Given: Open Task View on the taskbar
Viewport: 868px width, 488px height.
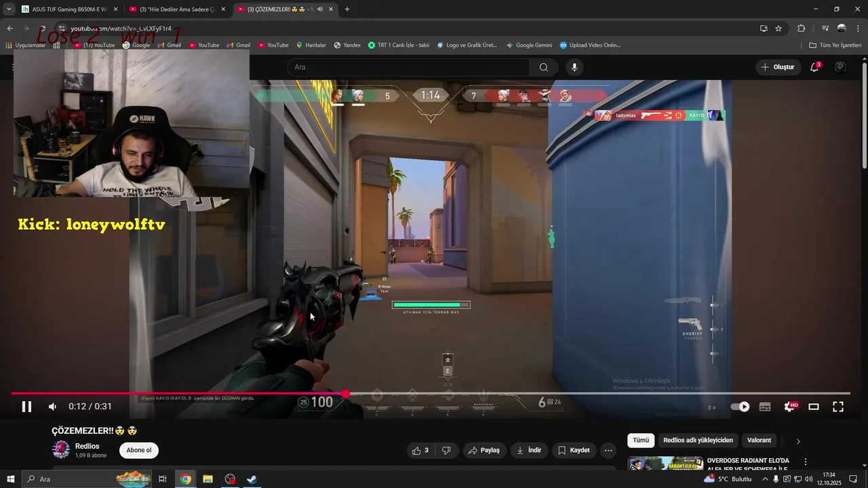Looking at the screenshot, I should (163, 479).
